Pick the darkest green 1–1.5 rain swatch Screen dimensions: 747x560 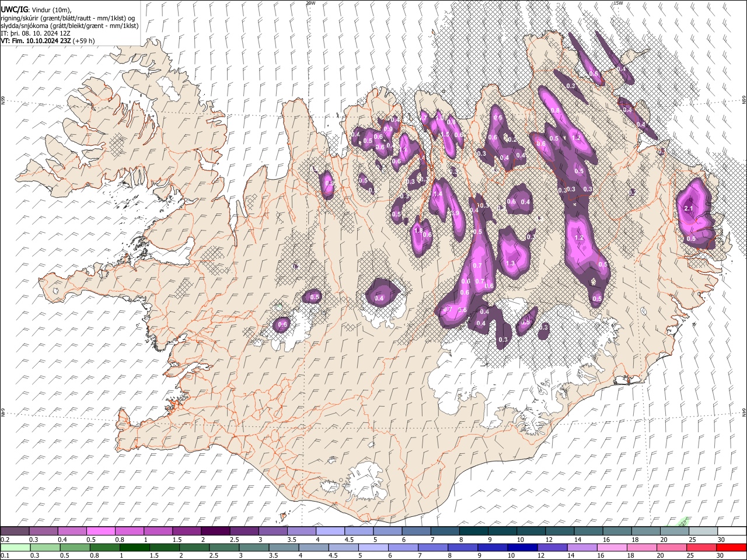point(134,547)
